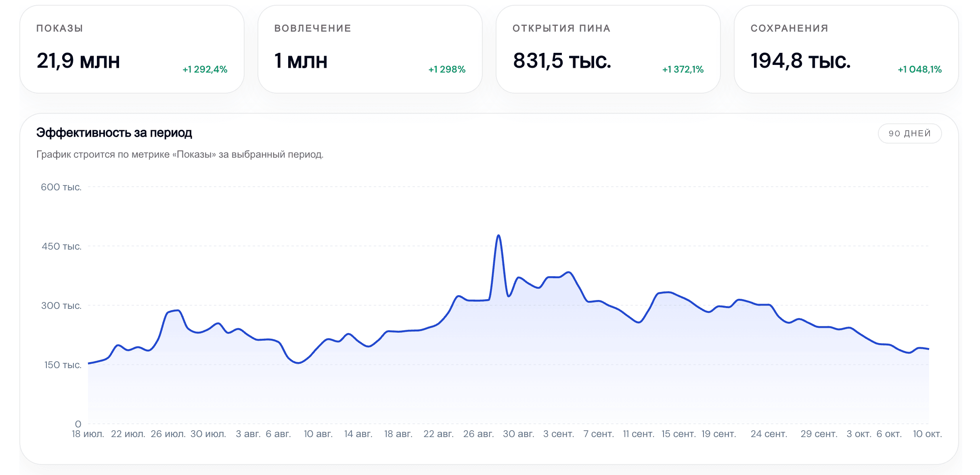Click the 1 млн engagement value
This screenshot has width=980, height=475.
click(x=301, y=61)
